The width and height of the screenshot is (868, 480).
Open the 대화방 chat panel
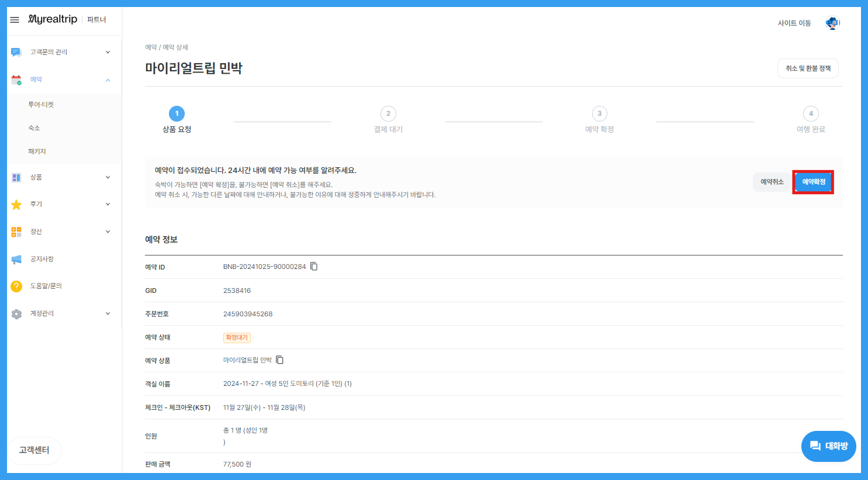(x=828, y=446)
